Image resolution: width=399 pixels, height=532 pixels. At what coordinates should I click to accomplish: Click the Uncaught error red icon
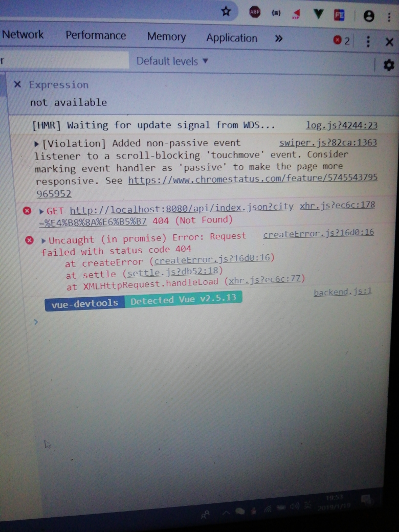(30, 240)
